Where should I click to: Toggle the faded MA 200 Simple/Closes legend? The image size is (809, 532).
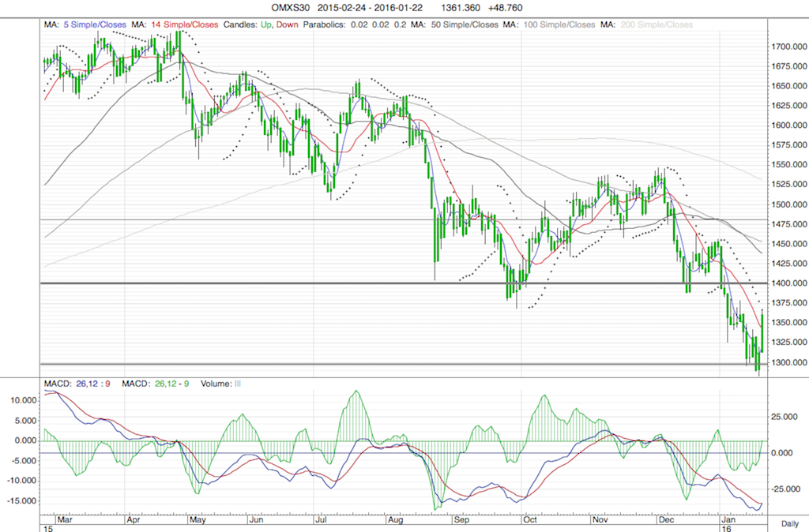pos(648,24)
